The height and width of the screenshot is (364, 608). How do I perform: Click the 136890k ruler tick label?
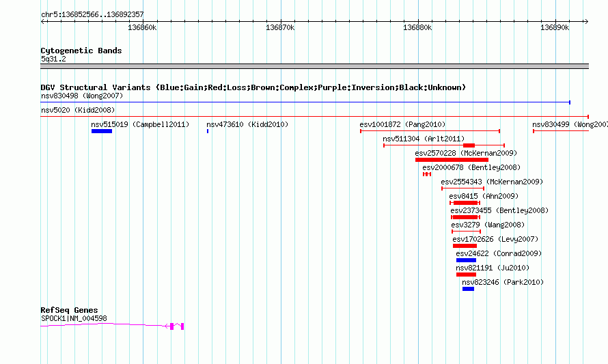[x=555, y=28]
